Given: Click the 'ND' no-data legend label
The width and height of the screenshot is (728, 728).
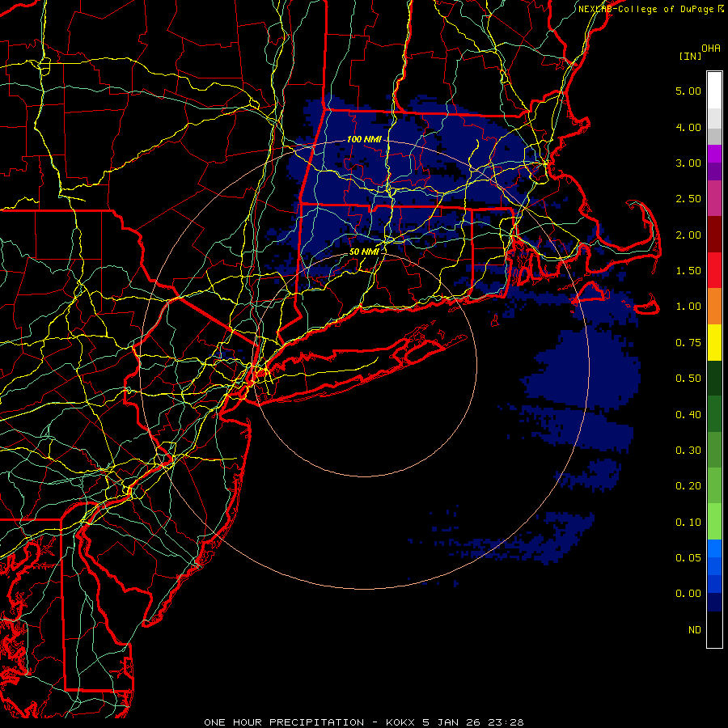Looking at the screenshot, I should click(x=695, y=630).
